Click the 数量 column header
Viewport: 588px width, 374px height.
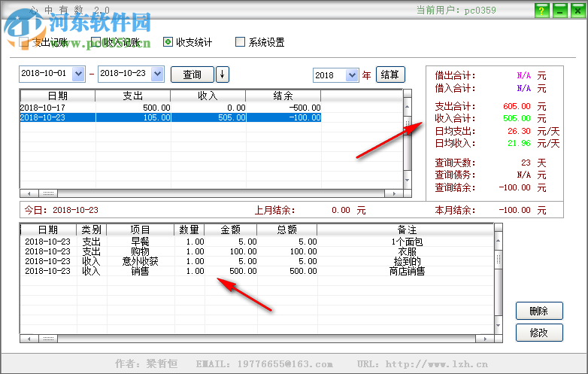click(x=189, y=230)
